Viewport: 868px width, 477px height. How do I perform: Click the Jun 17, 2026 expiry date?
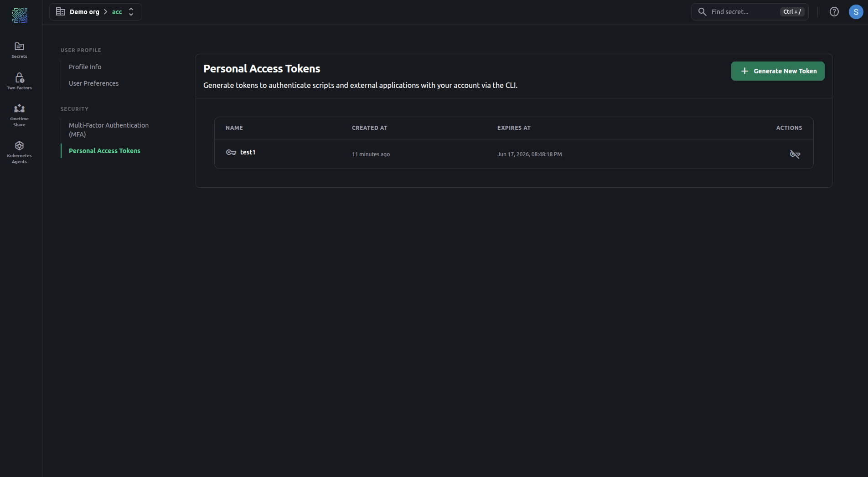click(x=529, y=154)
